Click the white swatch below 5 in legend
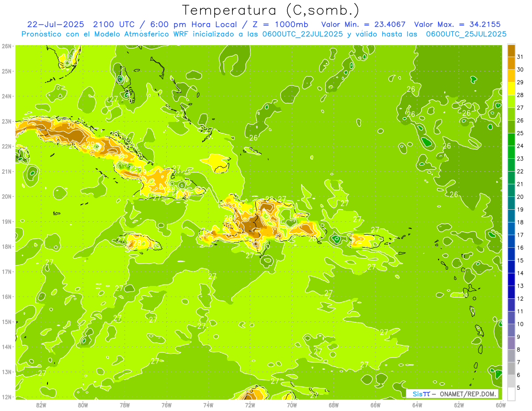This screenshot has height=411, width=532. 512,393
